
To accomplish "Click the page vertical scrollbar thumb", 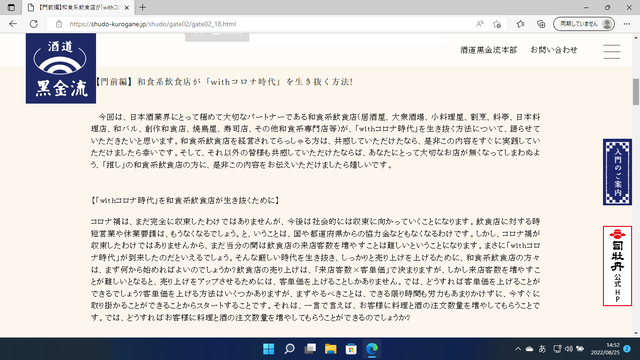I will coord(636,91).
